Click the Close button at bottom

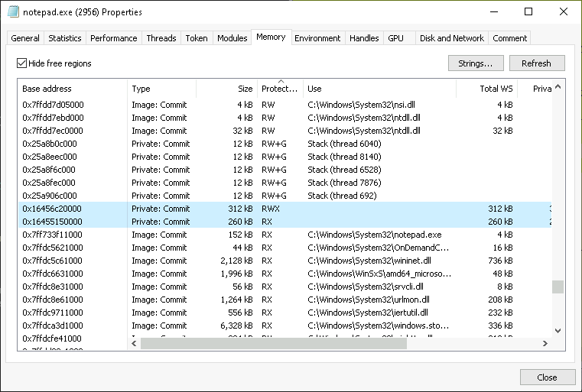coord(547,377)
